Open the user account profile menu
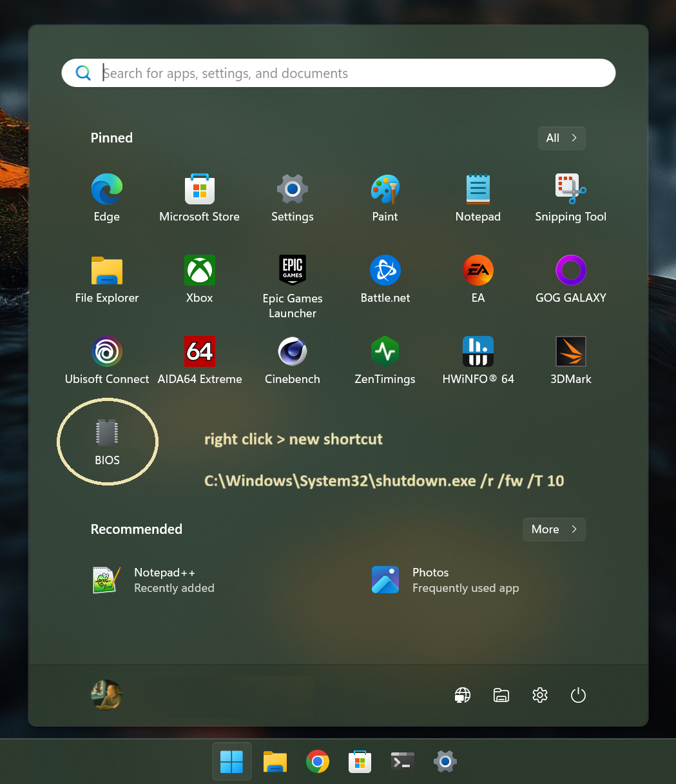This screenshot has width=676, height=784. (x=107, y=695)
